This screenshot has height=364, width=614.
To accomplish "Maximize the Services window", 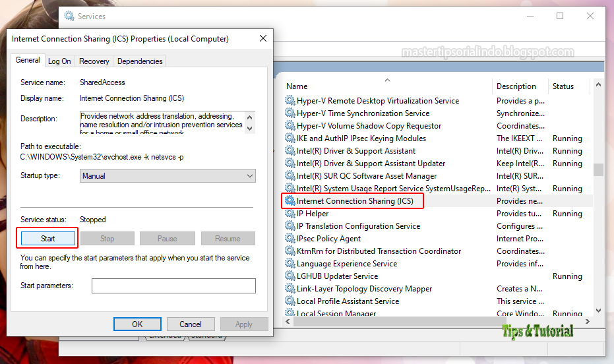I will click(x=560, y=16).
